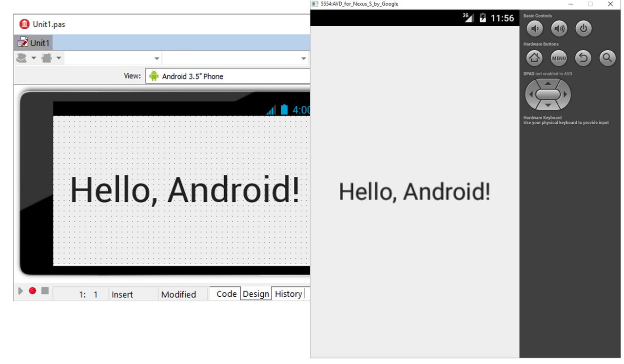Click the emulator power button
624x364 pixels.
click(584, 29)
